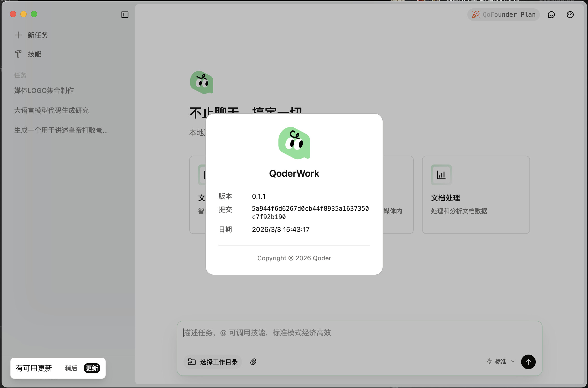588x388 pixels.
Task: Open the 大语言模型代码生成研究 task
Action: point(51,110)
